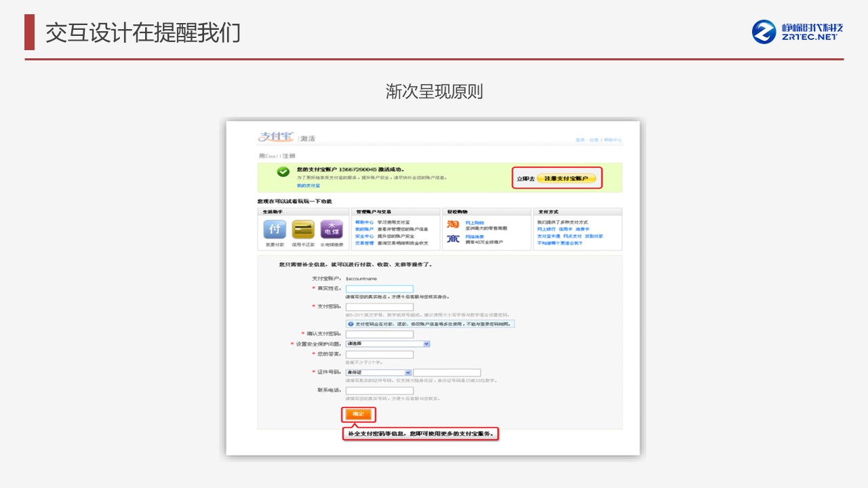Click the 支付方式 panel header
The height and width of the screenshot is (488, 868).
[x=578, y=212]
